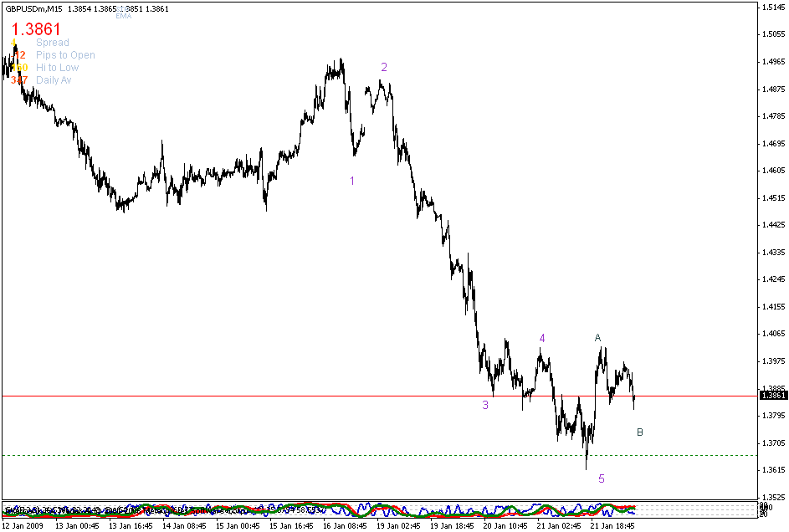Click the 1.3975 price axis label
The width and height of the screenshot is (789, 532).
point(774,361)
